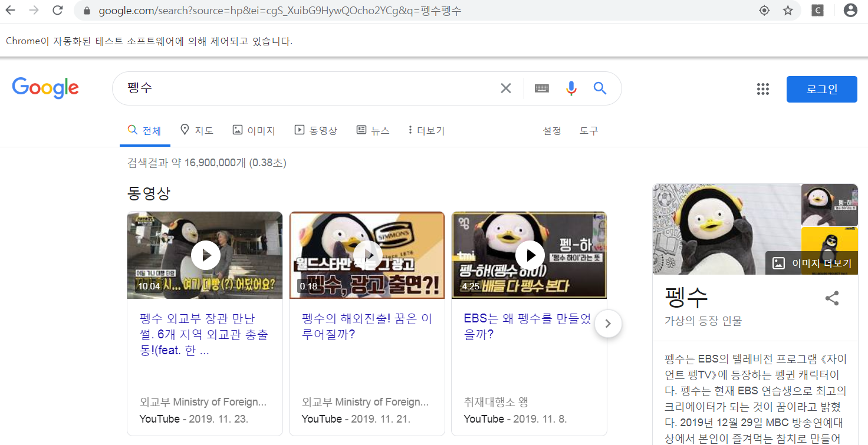Image resolution: width=868 pixels, height=445 pixels.
Task: Click the location target icon in address bar
Action: tap(764, 10)
